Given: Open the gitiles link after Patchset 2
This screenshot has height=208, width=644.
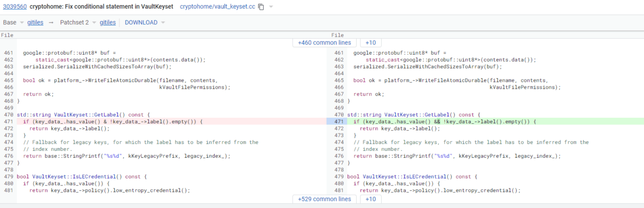Looking at the screenshot, I should [x=107, y=23].
